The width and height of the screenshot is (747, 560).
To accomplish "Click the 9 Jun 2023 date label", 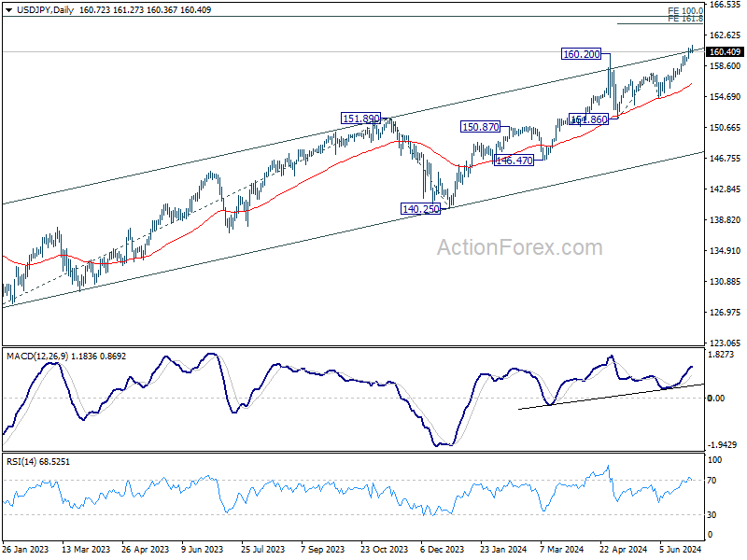I will [203, 549].
